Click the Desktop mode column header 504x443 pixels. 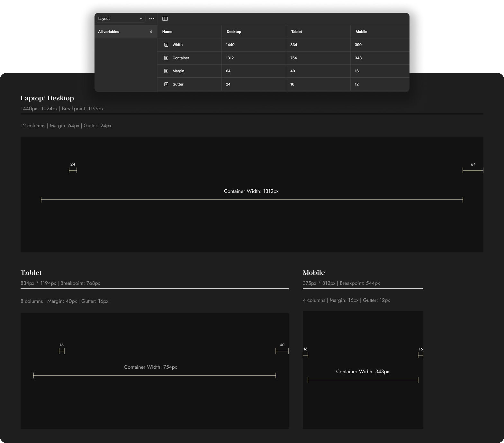coord(234,32)
